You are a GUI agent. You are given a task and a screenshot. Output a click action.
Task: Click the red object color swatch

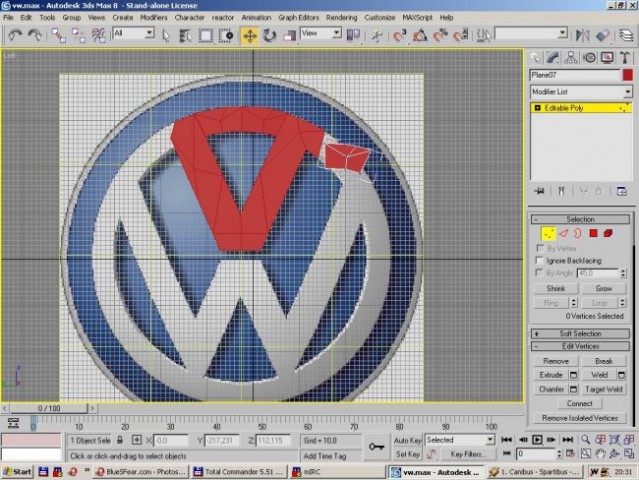tap(628, 75)
